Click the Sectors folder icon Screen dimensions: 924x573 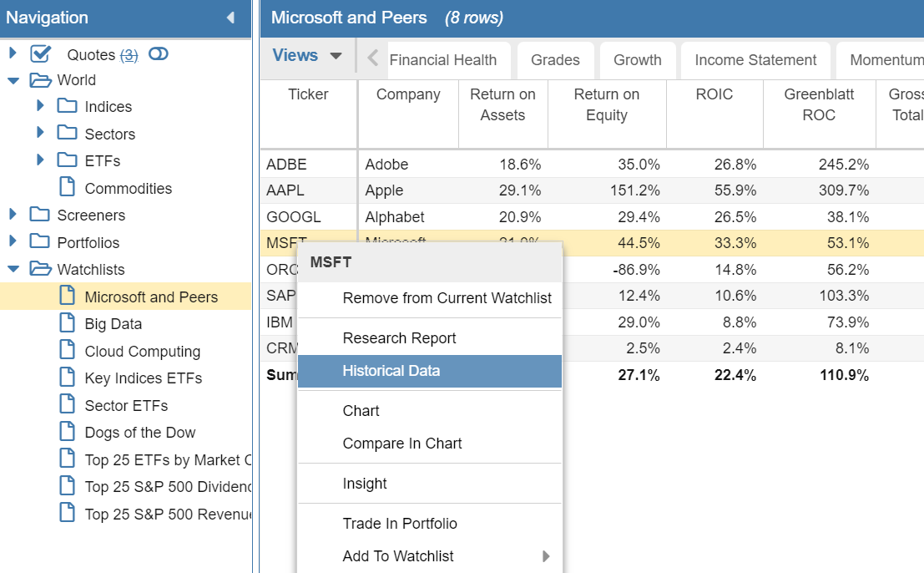(67, 133)
